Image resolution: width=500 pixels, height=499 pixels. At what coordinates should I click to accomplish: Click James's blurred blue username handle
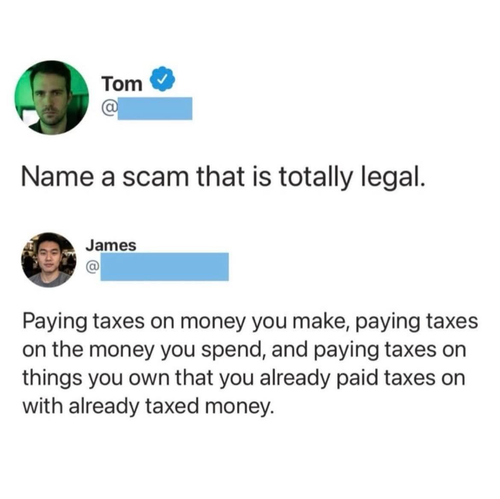pyautogui.click(x=165, y=267)
